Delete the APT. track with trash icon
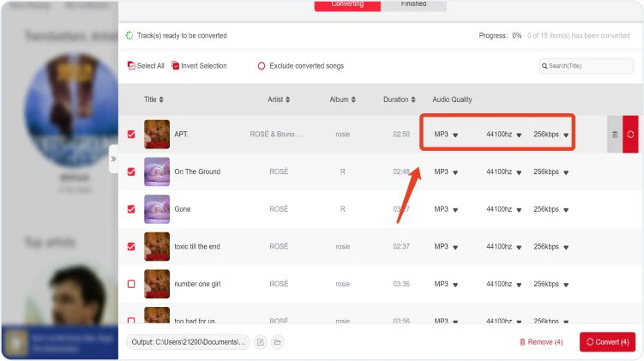Image resolution: width=644 pixels, height=361 pixels. 614,135
